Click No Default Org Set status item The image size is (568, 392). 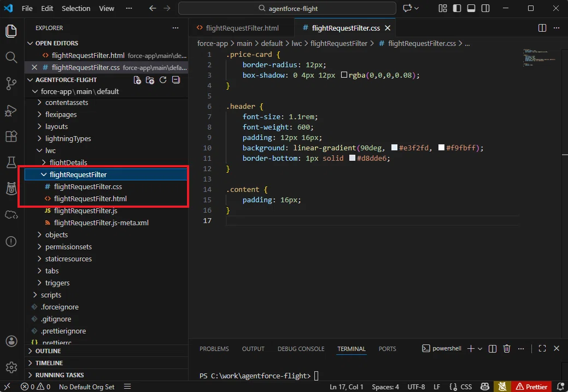point(86,387)
